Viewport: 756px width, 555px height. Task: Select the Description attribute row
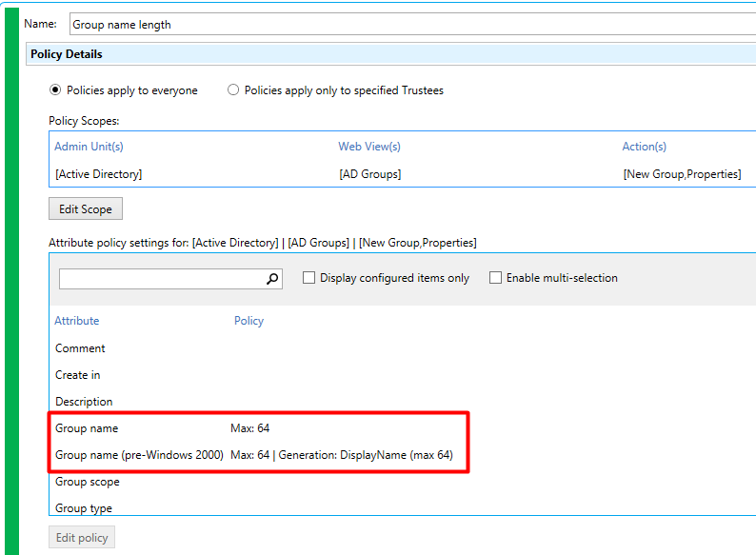(403, 401)
